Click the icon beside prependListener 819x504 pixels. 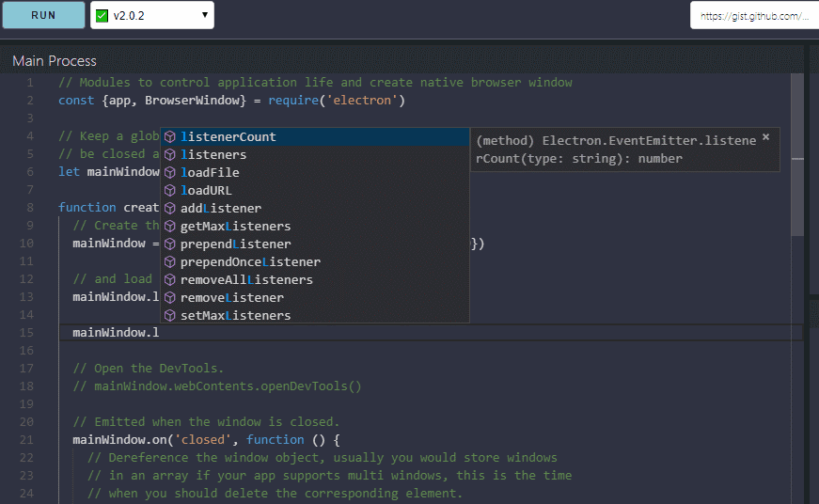pyautogui.click(x=170, y=244)
